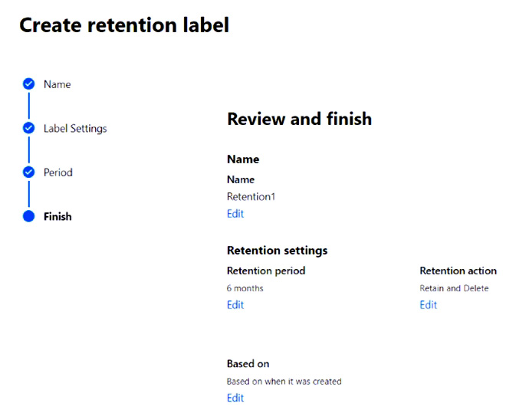The image size is (529, 420).
Task: Click the Name step checkmark icon
Action: click(x=29, y=84)
